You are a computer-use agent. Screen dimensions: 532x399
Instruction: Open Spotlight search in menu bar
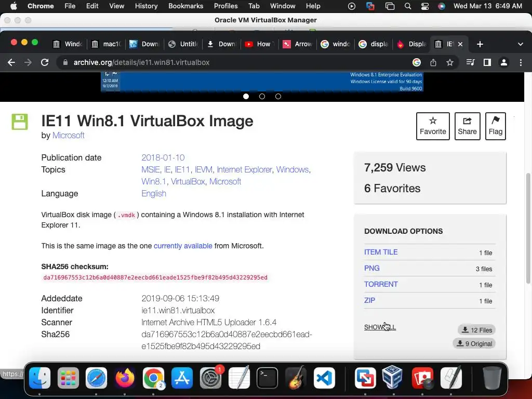click(408, 6)
